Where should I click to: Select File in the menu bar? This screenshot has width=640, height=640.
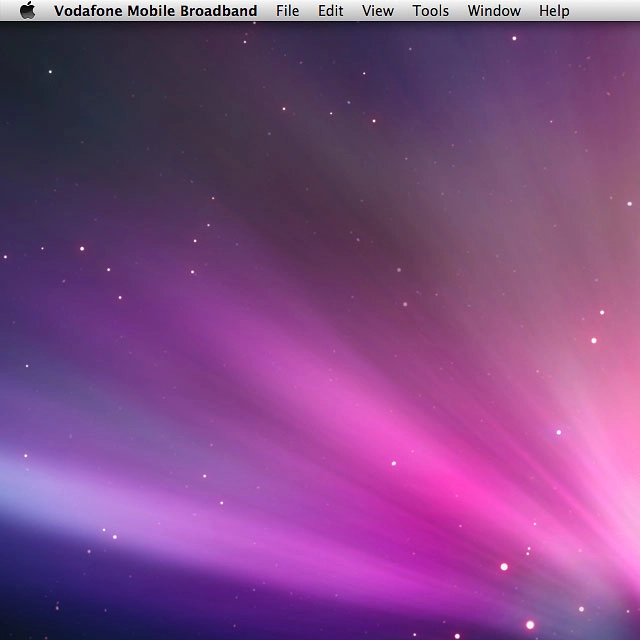click(x=287, y=11)
